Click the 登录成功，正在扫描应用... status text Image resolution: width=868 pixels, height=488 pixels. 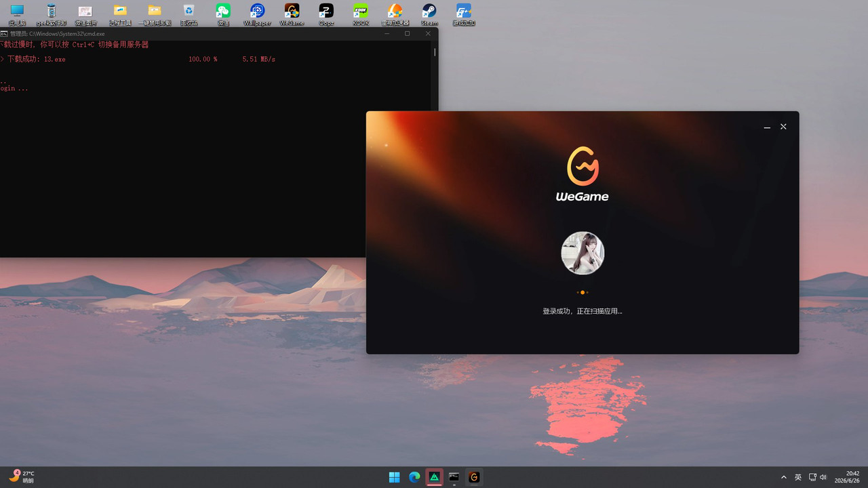click(x=583, y=311)
